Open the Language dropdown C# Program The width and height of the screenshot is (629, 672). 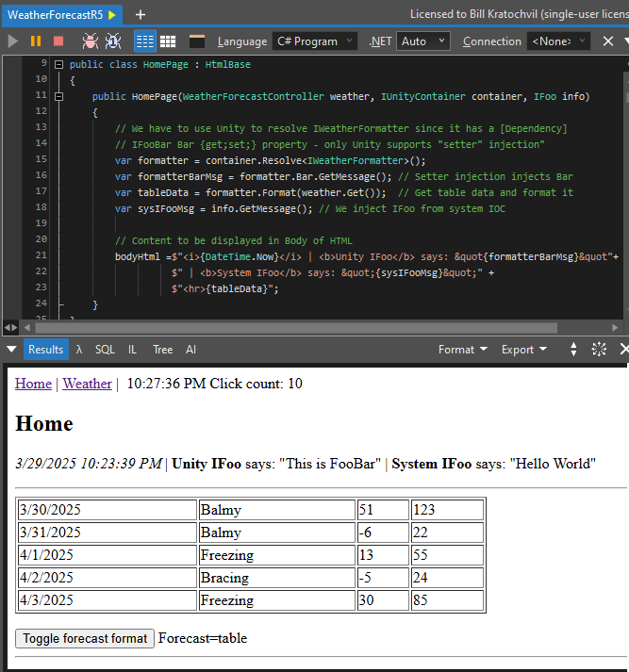click(x=314, y=41)
